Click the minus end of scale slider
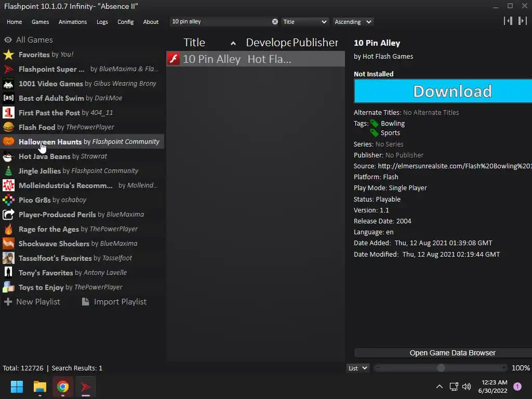532x399 pixels. pyautogui.click(x=378, y=368)
